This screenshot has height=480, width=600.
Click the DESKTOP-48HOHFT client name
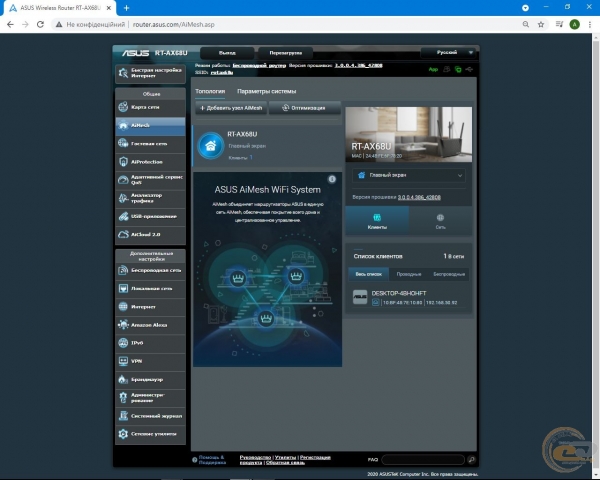(399, 293)
